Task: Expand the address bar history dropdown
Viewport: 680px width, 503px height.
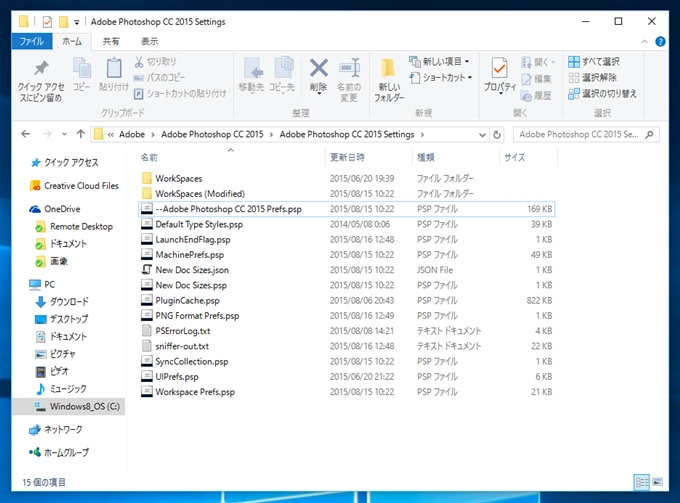Action: pos(482,135)
